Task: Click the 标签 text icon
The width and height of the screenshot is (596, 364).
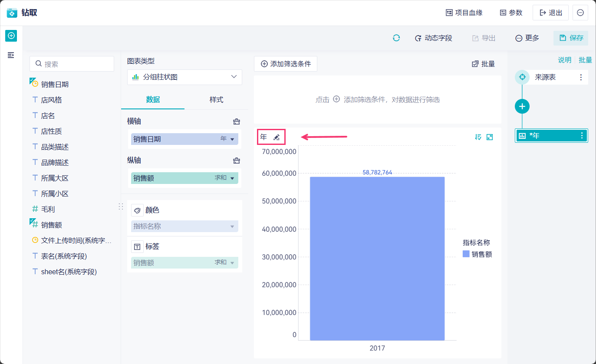Action: [x=137, y=247]
